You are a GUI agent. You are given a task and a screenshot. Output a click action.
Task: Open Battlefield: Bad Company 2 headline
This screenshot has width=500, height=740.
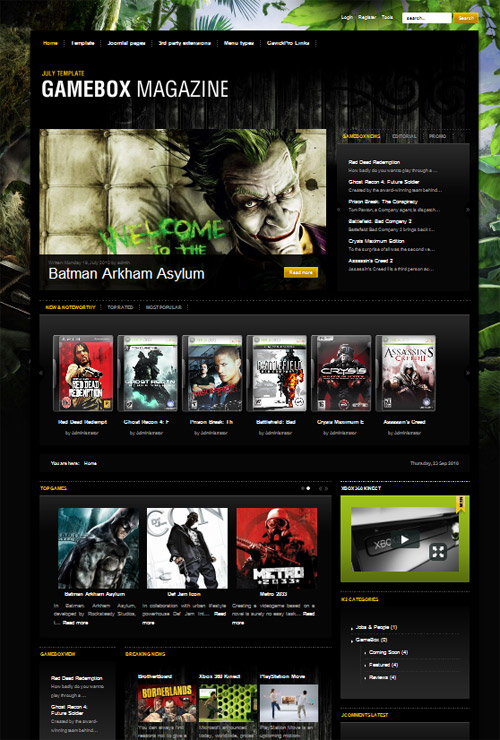coord(380,221)
